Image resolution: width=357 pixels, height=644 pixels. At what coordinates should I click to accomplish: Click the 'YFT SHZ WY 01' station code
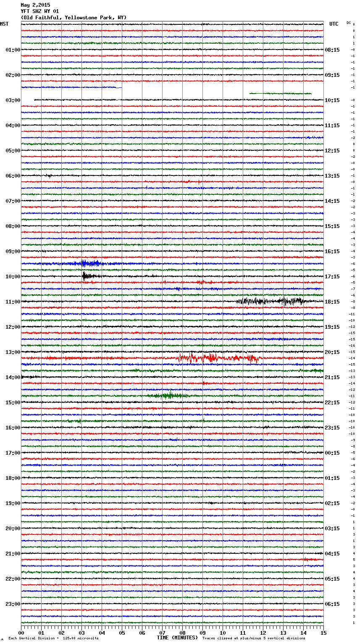pyautogui.click(x=40, y=11)
